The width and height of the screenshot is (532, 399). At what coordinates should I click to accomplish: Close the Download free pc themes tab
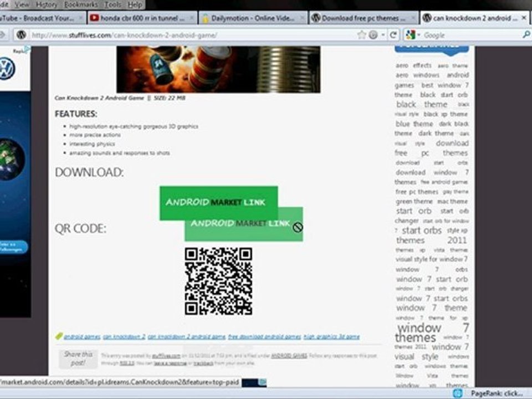(413, 18)
